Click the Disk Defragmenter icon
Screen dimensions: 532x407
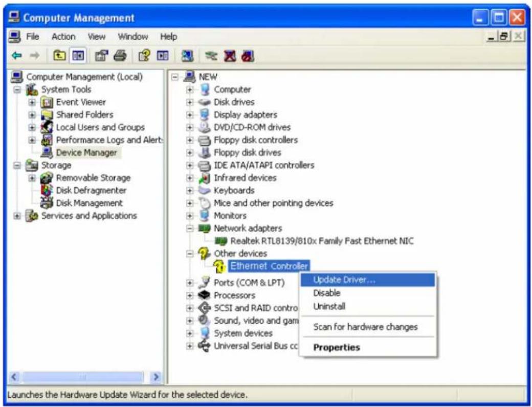click(x=47, y=190)
